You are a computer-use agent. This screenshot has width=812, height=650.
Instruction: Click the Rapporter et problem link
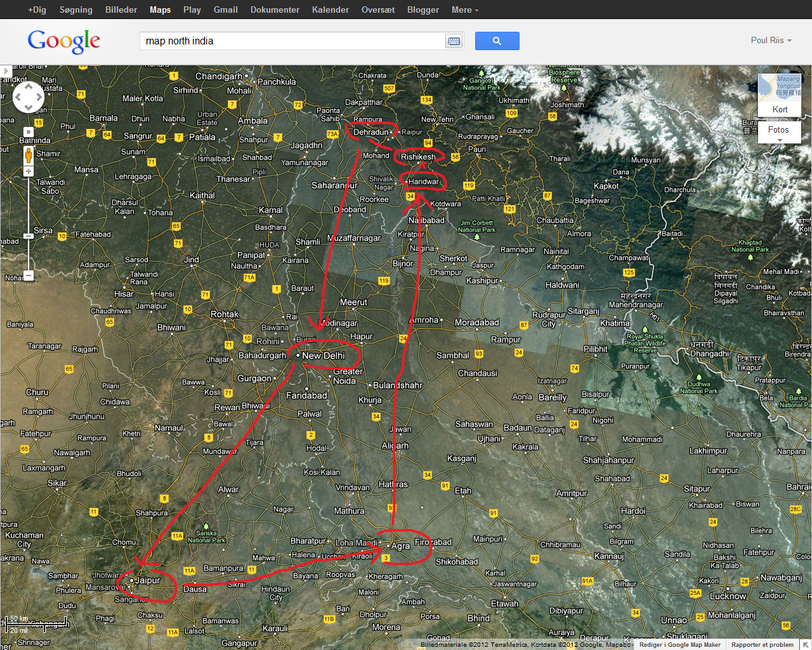click(x=762, y=644)
